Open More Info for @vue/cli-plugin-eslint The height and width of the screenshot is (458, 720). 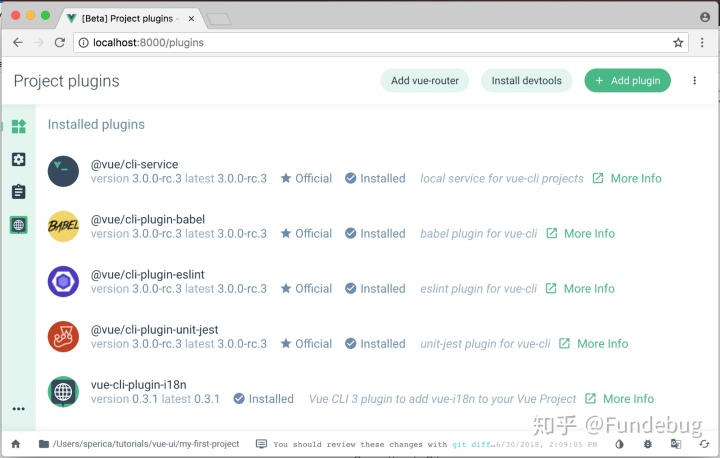point(580,288)
